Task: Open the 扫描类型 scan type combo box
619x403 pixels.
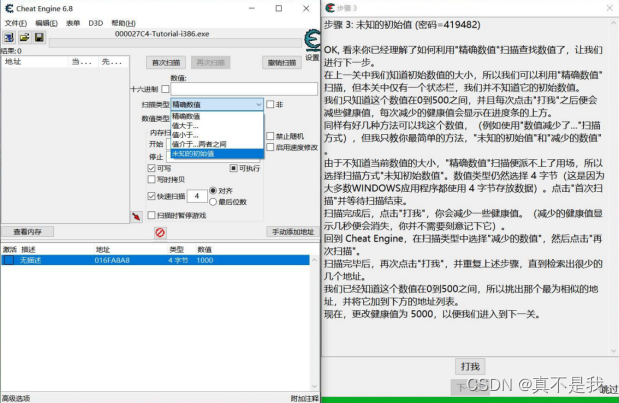Action: pyautogui.click(x=217, y=105)
